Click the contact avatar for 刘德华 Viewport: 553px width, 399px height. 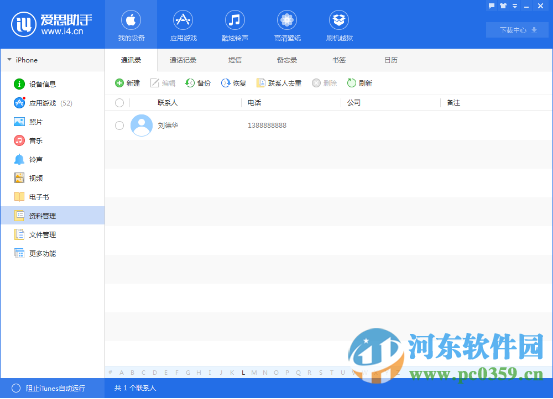[x=141, y=125]
